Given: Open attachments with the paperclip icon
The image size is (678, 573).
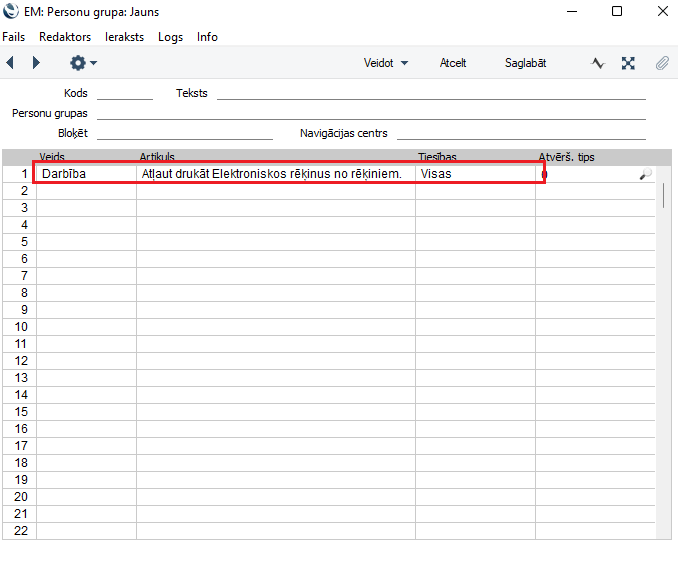Looking at the screenshot, I should [661, 63].
